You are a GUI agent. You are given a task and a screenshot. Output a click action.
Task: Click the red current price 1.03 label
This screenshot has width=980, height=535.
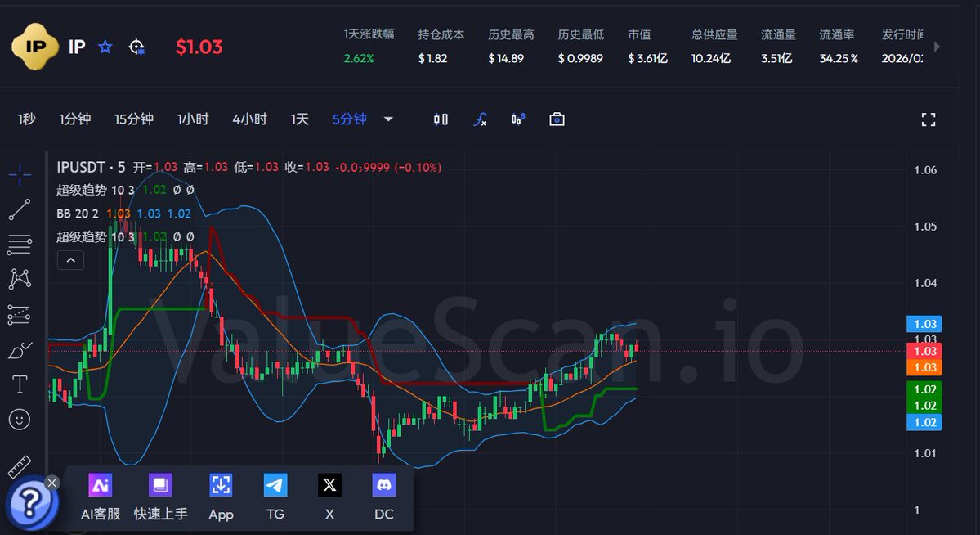tap(924, 351)
